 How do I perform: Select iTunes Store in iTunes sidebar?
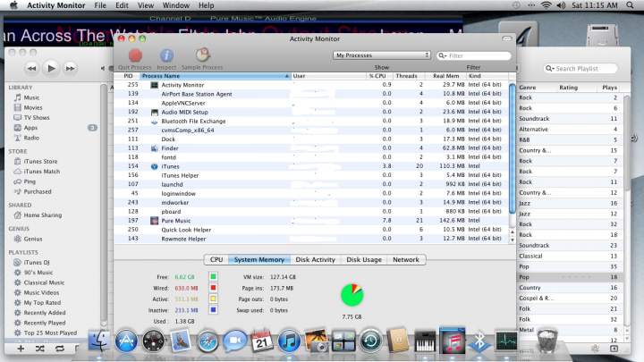(x=40, y=161)
